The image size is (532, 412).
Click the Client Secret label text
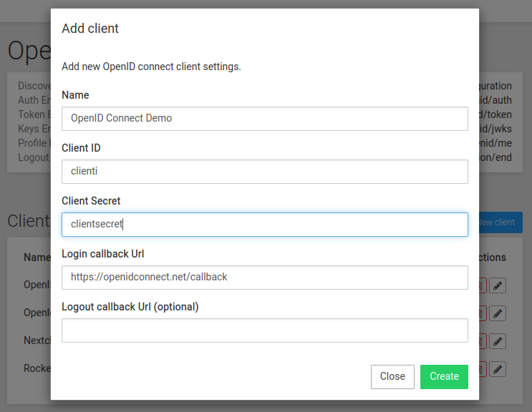90,201
